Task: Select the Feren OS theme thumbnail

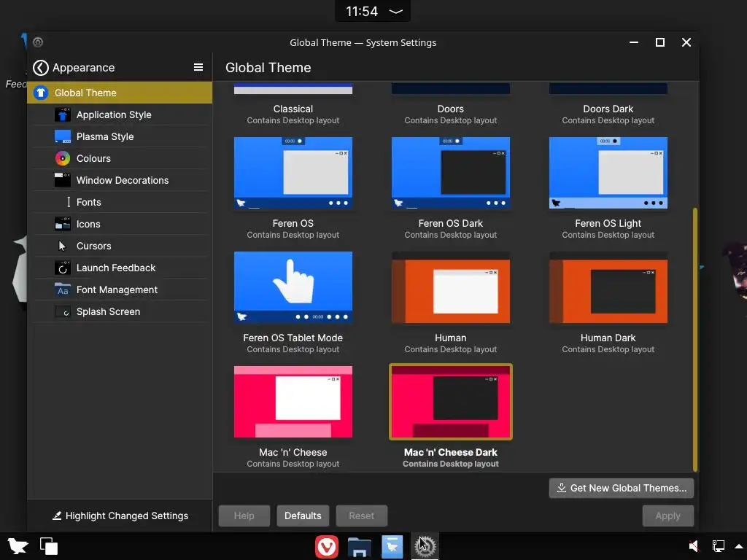Action: (293, 173)
